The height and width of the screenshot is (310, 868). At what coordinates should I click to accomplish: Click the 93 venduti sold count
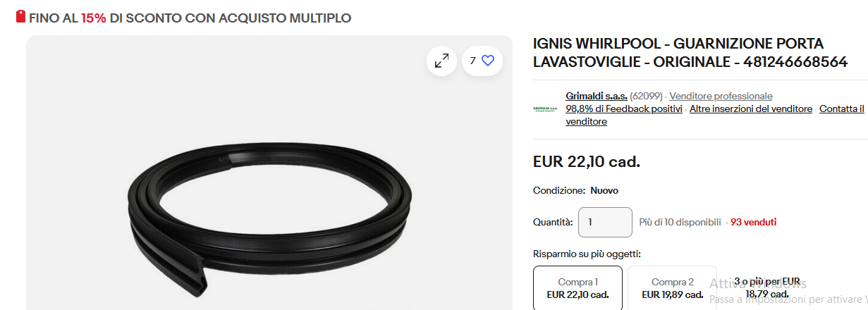754,222
